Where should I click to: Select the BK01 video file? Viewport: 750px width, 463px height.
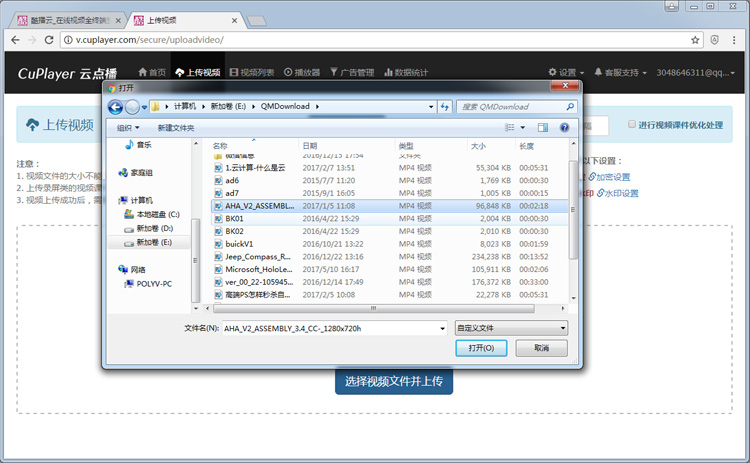pos(235,218)
